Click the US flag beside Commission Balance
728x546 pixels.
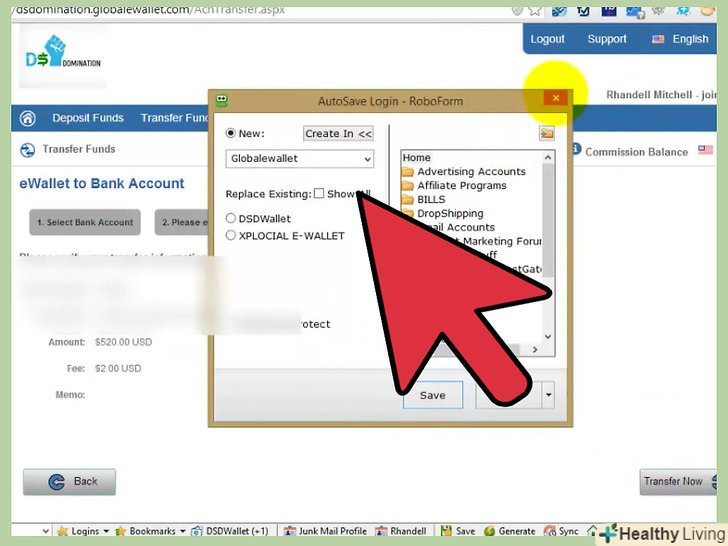[705, 150]
